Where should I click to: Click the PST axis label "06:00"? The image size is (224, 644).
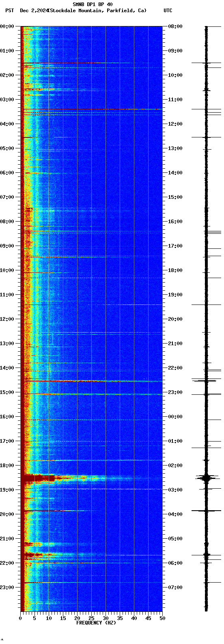7,173
